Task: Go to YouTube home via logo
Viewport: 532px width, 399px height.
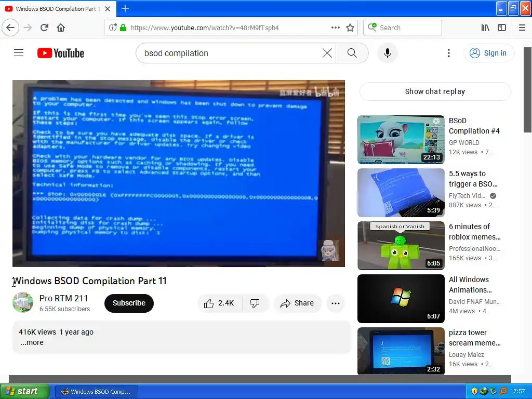Action: [x=61, y=53]
